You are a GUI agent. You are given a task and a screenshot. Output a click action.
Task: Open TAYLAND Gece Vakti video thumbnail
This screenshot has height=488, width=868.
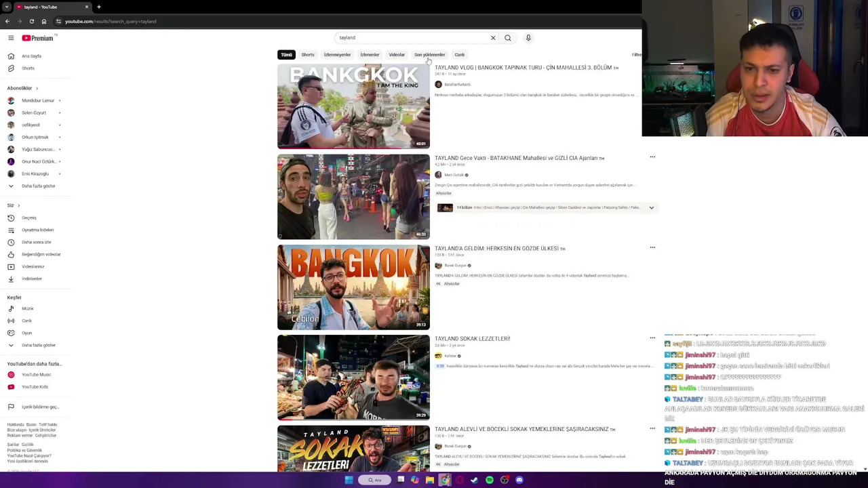pyautogui.click(x=353, y=197)
